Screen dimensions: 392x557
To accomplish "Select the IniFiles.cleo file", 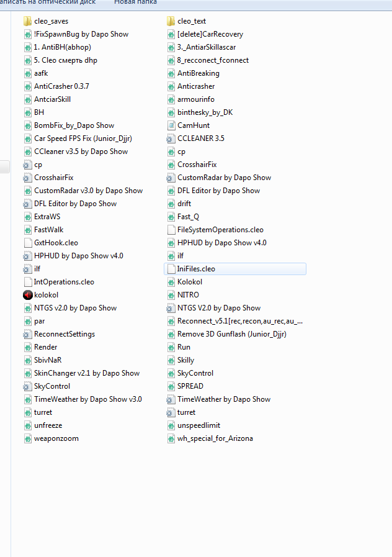I will (x=196, y=269).
